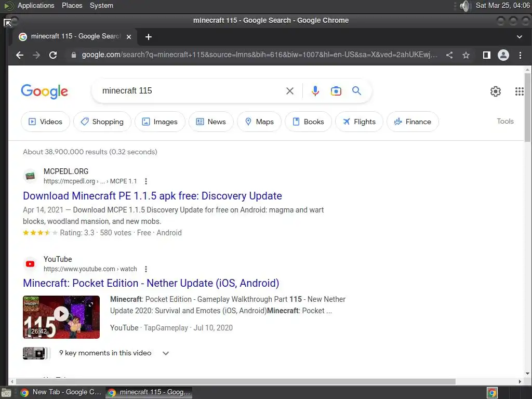Open Google quick settings gear
This screenshot has height=399, width=532.
pyautogui.click(x=495, y=91)
